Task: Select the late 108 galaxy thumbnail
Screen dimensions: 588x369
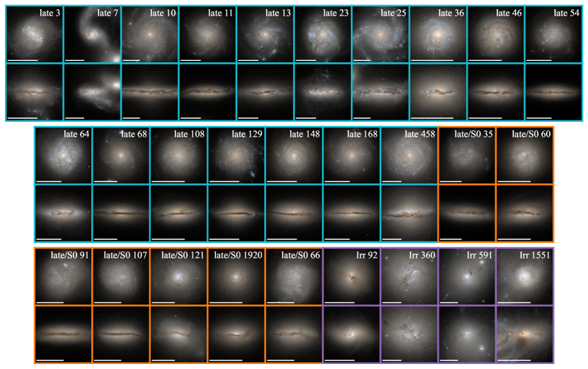Action: click(179, 155)
